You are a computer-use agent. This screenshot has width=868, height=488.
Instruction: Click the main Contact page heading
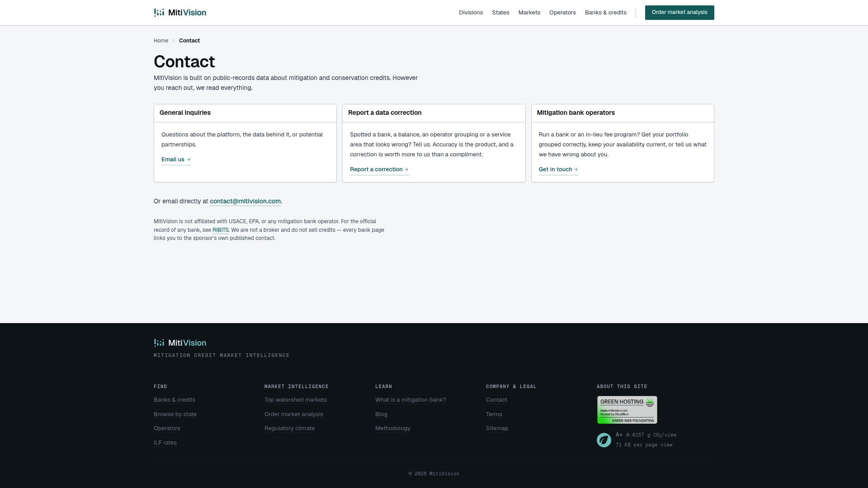pyautogui.click(x=184, y=62)
